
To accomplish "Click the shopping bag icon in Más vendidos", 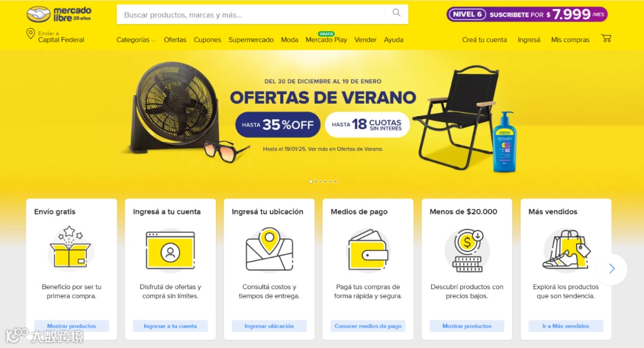I will pyautogui.click(x=566, y=250).
